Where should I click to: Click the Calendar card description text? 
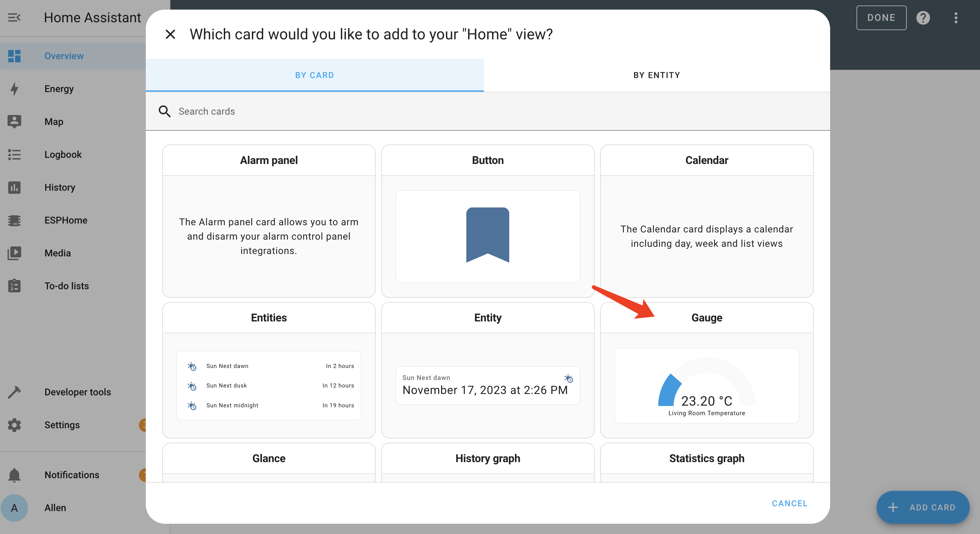pos(707,236)
